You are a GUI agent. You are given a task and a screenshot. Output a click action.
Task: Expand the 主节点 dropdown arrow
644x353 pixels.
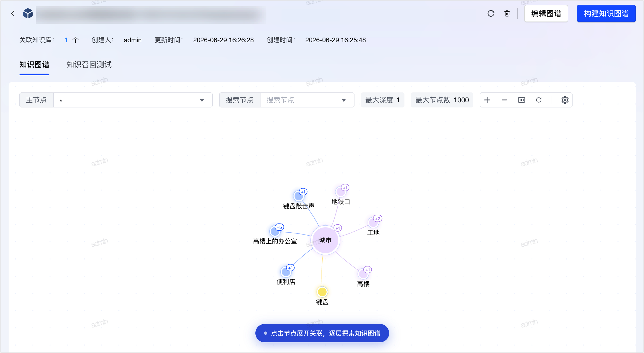coord(202,100)
